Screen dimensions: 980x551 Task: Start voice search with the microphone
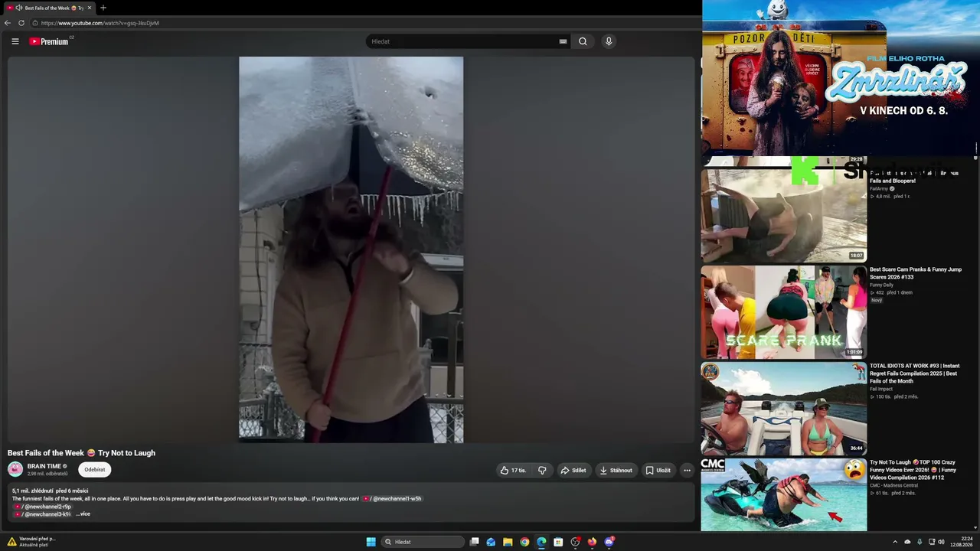(609, 41)
